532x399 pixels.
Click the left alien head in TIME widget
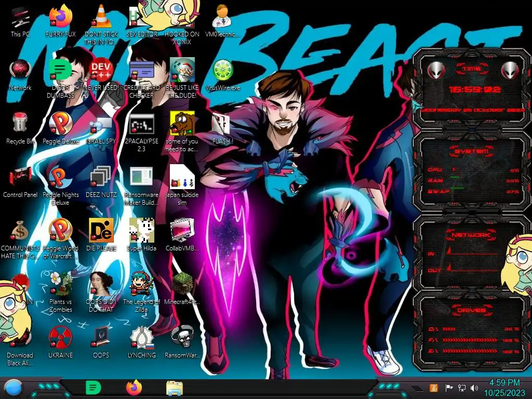436,71
